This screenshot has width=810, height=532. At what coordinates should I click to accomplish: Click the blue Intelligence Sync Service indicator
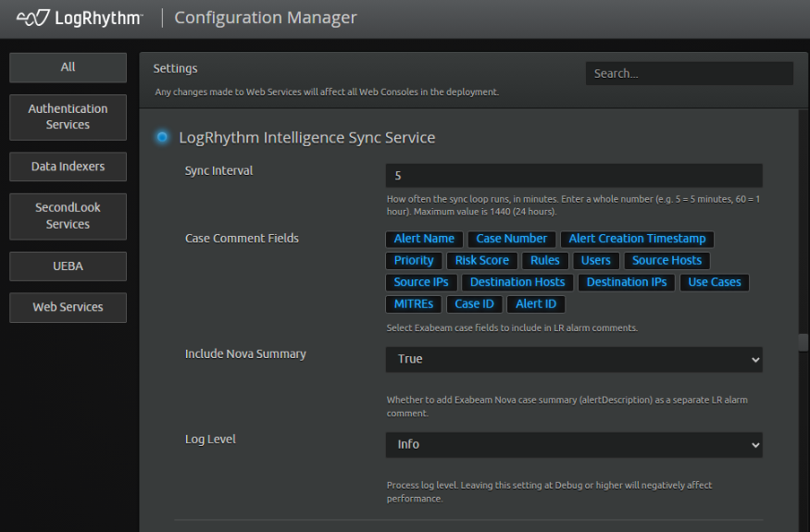[162, 137]
